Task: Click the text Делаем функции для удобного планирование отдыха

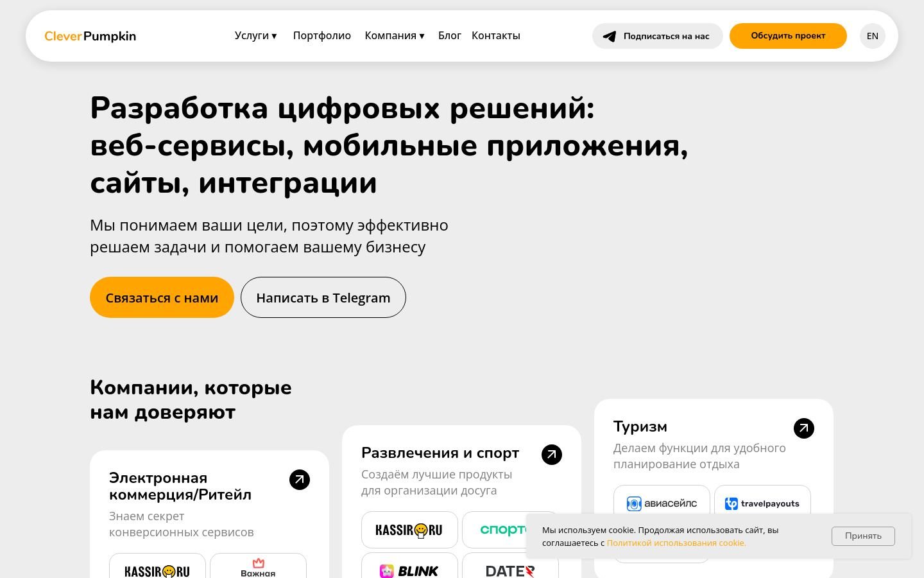Action: (x=699, y=456)
